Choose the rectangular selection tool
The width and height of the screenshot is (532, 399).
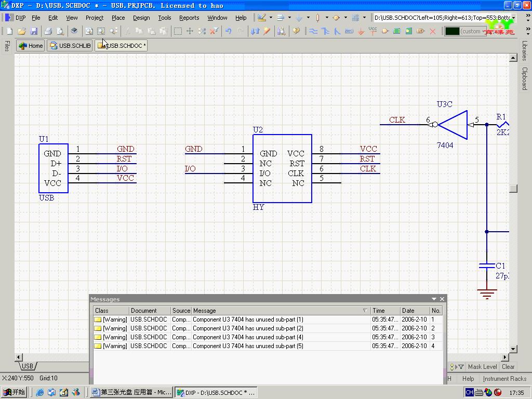tap(178, 31)
